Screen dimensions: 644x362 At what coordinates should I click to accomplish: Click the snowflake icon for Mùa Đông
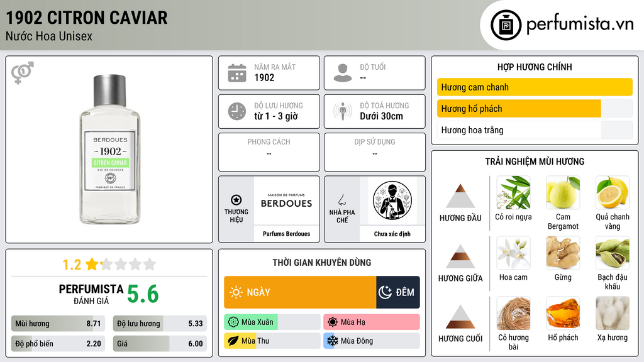(333, 341)
